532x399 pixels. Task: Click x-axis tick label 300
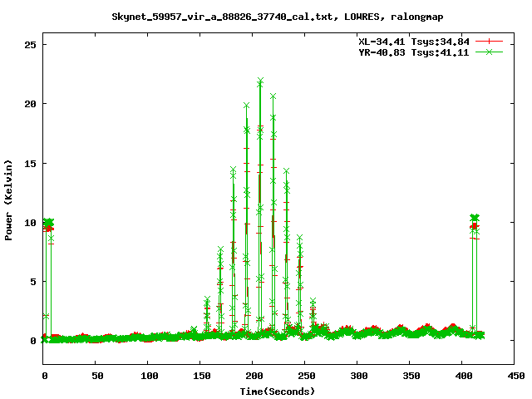pyautogui.click(x=359, y=376)
